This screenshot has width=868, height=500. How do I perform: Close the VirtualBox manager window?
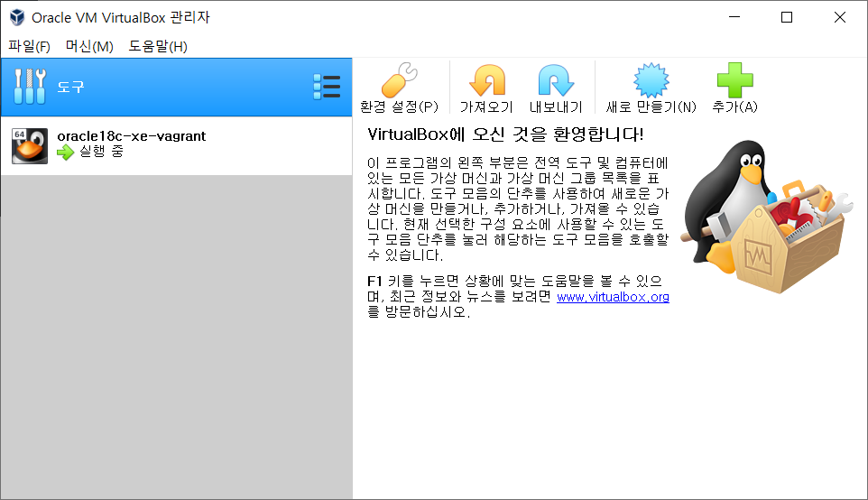pyautogui.click(x=840, y=17)
